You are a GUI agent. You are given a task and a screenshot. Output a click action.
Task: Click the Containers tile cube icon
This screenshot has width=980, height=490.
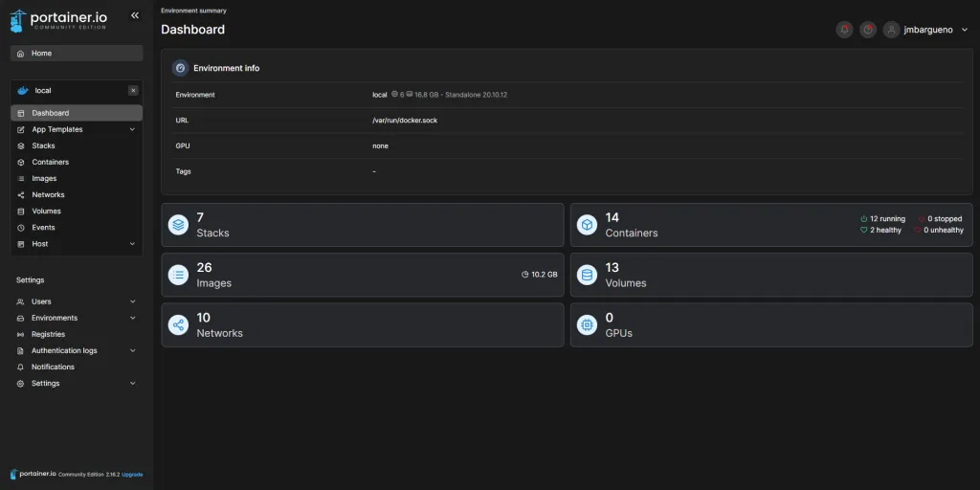587,224
